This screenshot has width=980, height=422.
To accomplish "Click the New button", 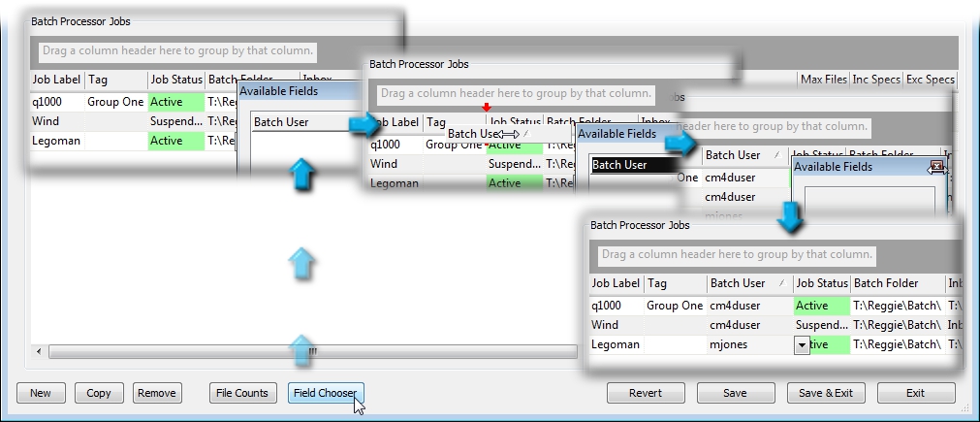I will [41, 393].
